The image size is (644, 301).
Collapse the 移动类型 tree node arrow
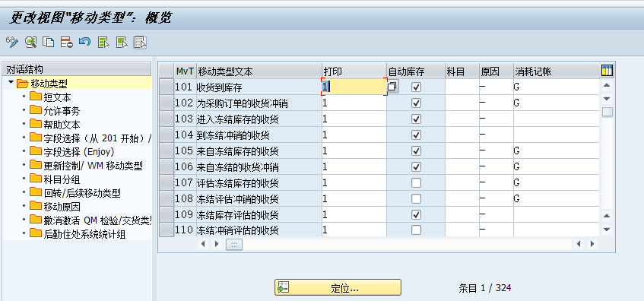(x=11, y=83)
